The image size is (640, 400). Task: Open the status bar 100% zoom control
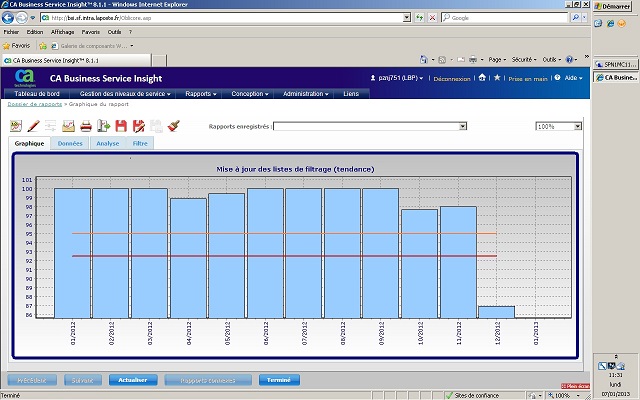(565, 396)
